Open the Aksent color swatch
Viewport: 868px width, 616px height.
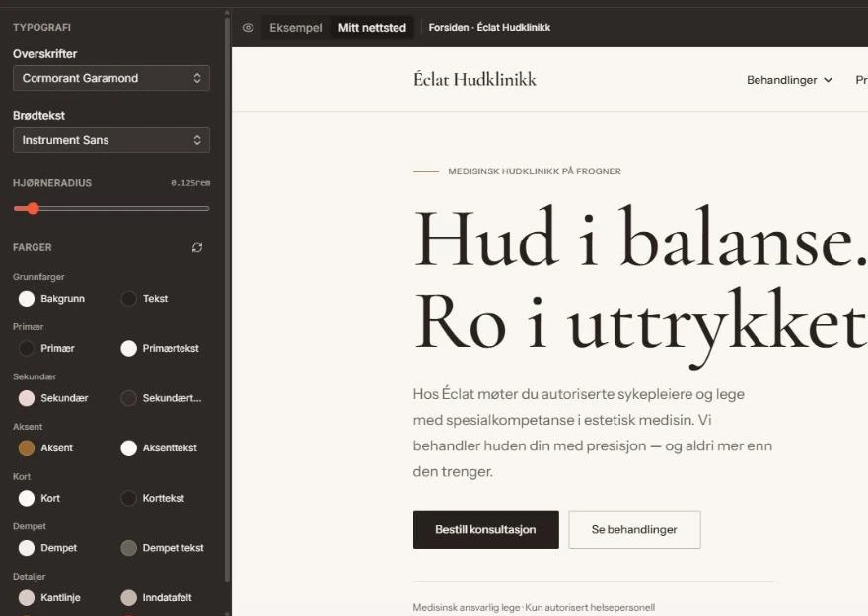(x=27, y=447)
